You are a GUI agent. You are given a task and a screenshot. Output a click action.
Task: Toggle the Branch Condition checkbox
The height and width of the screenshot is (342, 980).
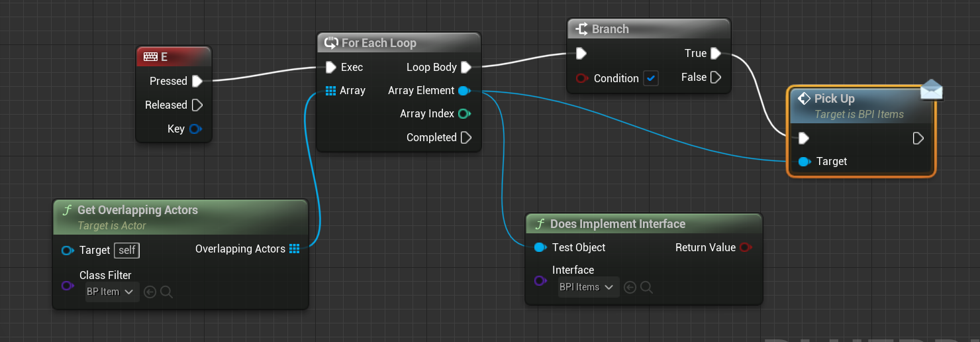(x=652, y=78)
